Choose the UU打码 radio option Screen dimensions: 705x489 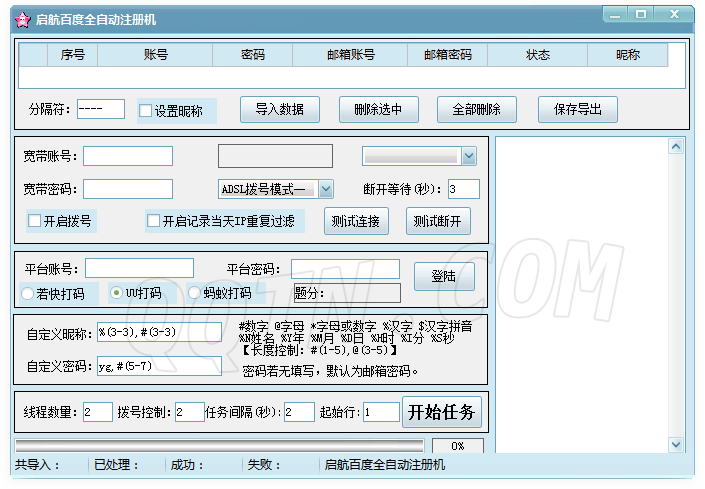click(116, 293)
